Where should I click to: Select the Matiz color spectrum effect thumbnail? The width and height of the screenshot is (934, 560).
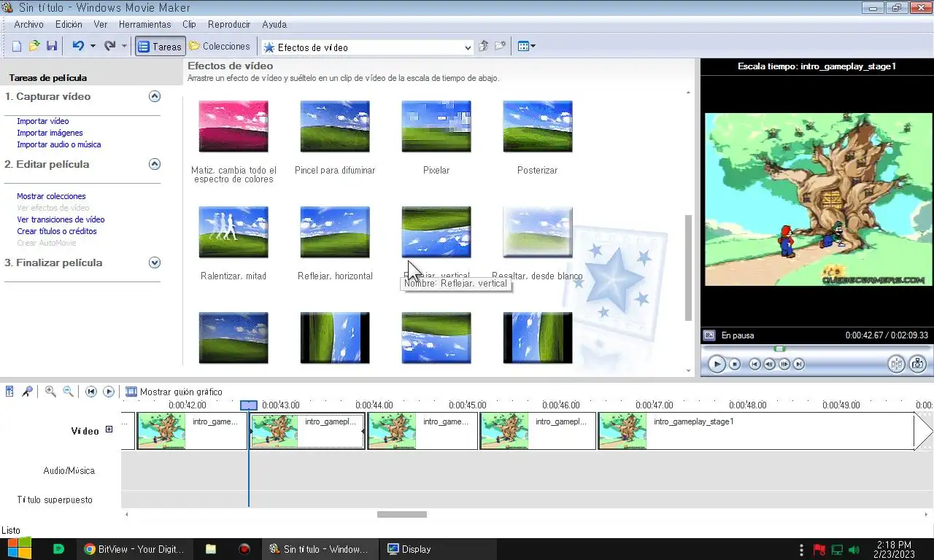coord(233,126)
